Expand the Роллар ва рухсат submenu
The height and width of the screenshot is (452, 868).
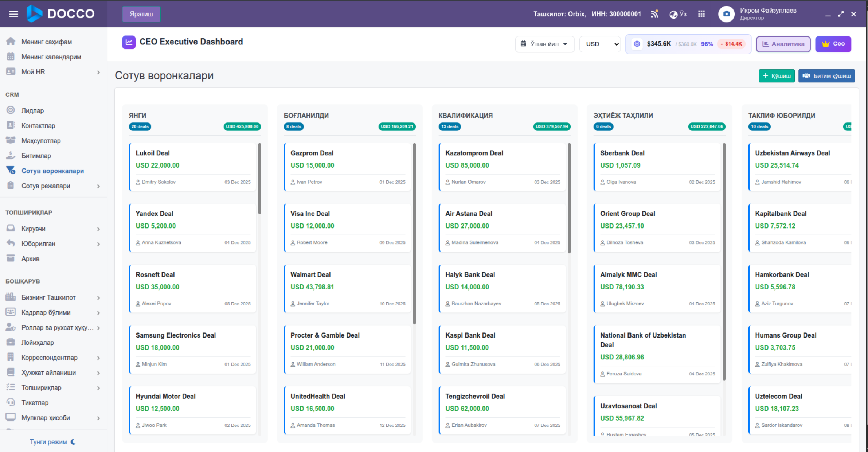(98, 328)
